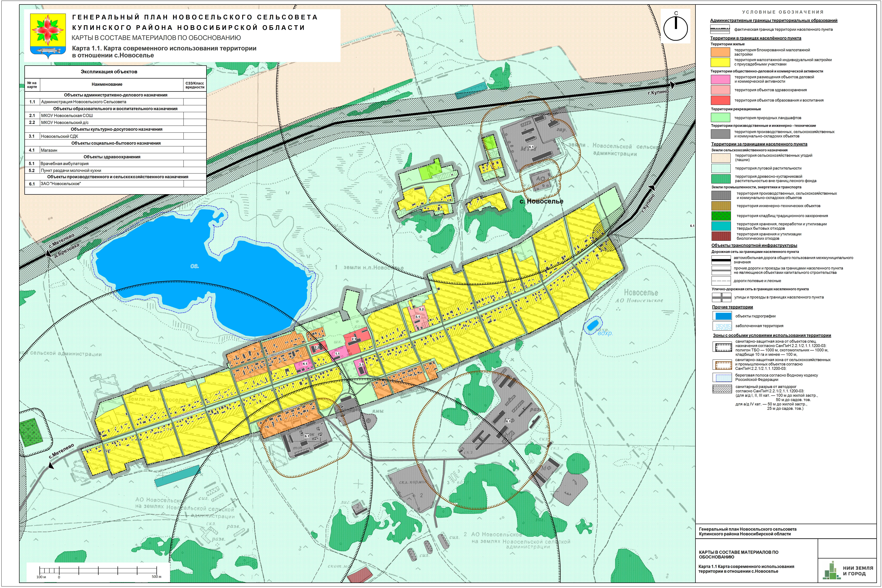882x588 pixels.
Task: Click the shop marker 4.1 on the map
Action: pyautogui.click(x=305, y=364)
